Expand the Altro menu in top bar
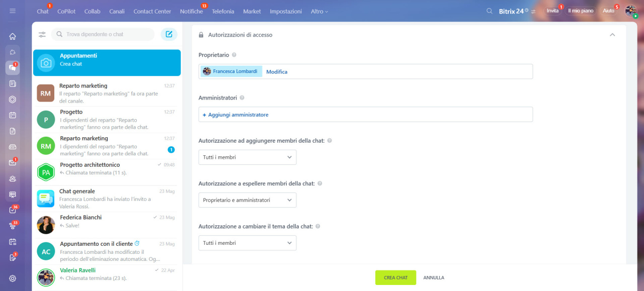644x291 pixels. 319,11
